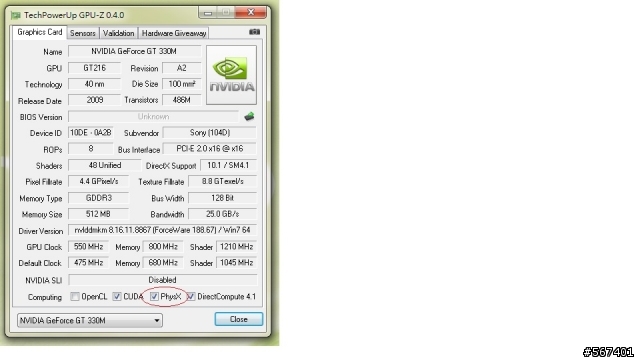Click the Name field NVIDIA GeForce GT 330M
640x360 pixels.
(134, 51)
